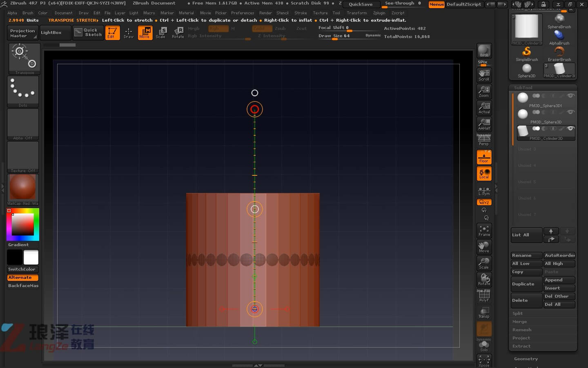This screenshot has height=368, width=588.
Task: Select the Rotate transpose tool
Action: (x=178, y=32)
